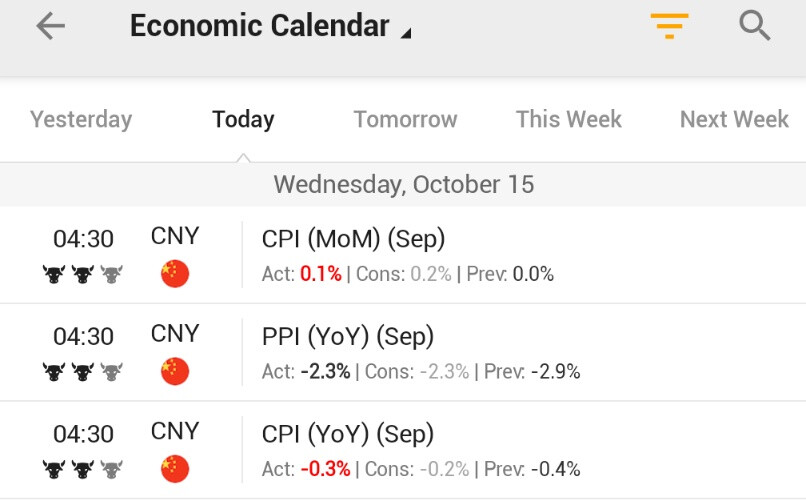Viewport: 806px width, 504px height.
Task: Open the CPI (MoM) (Sep) event
Action: pos(353,240)
